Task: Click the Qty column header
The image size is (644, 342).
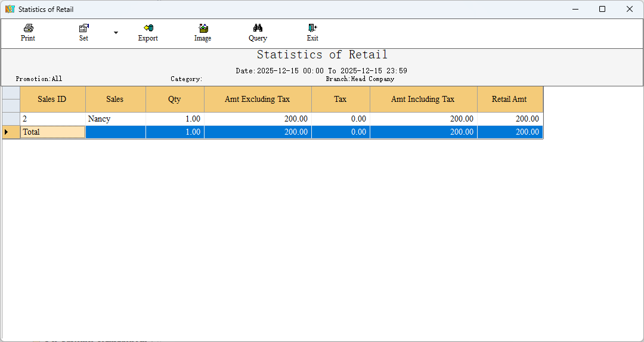Action: [x=174, y=100]
